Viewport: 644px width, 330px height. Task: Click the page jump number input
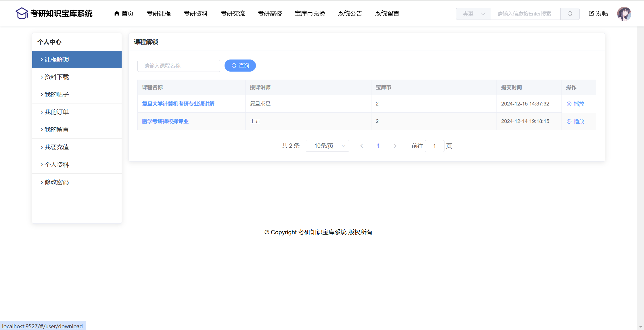point(434,146)
